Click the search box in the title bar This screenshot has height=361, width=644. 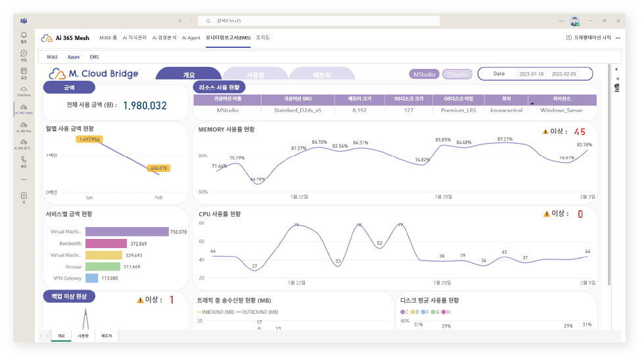[x=319, y=20]
